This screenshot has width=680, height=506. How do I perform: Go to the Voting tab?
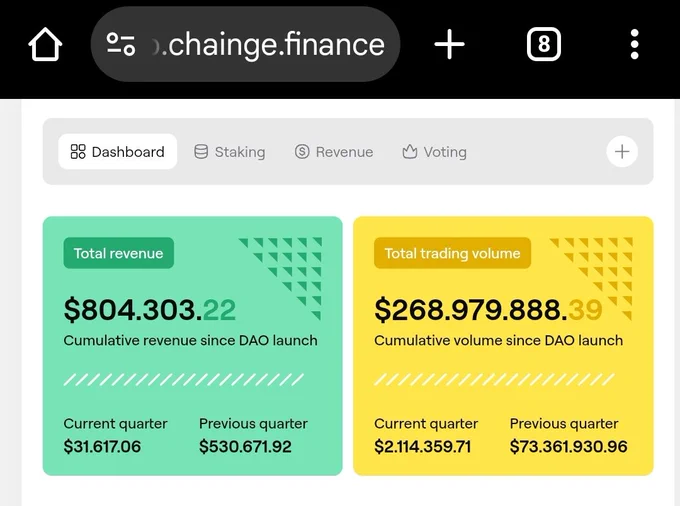(435, 152)
